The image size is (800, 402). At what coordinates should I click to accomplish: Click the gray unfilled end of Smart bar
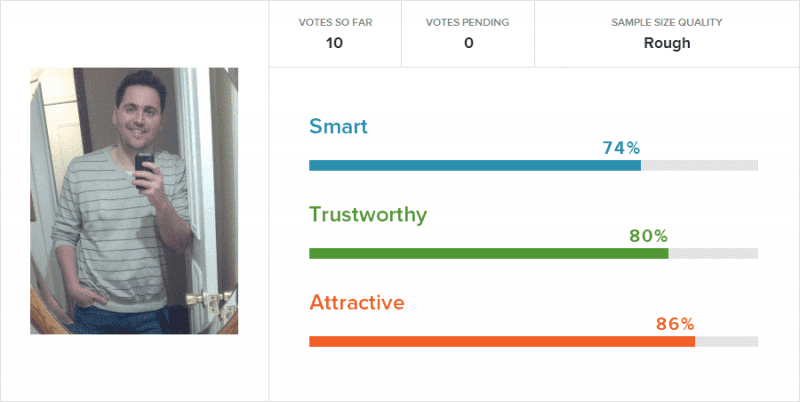699,165
